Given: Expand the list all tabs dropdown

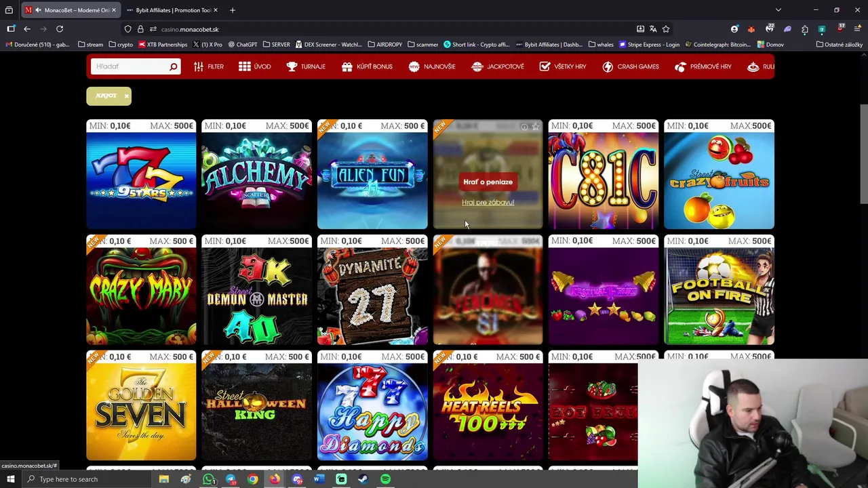Looking at the screenshot, I should (778, 10).
